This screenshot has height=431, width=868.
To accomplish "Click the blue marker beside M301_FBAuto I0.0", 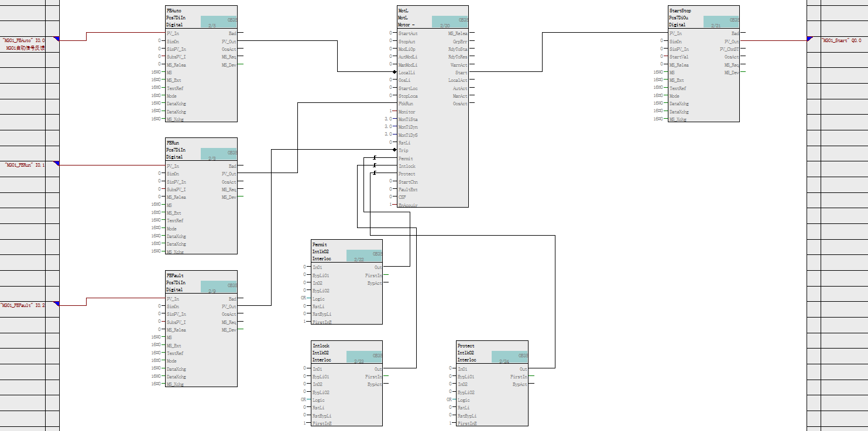I will 57,39.
